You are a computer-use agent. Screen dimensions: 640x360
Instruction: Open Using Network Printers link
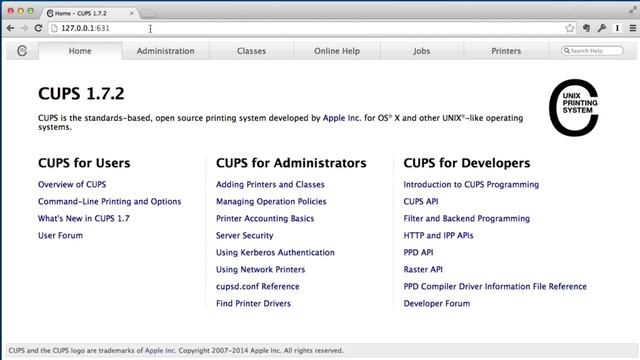point(260,269)
